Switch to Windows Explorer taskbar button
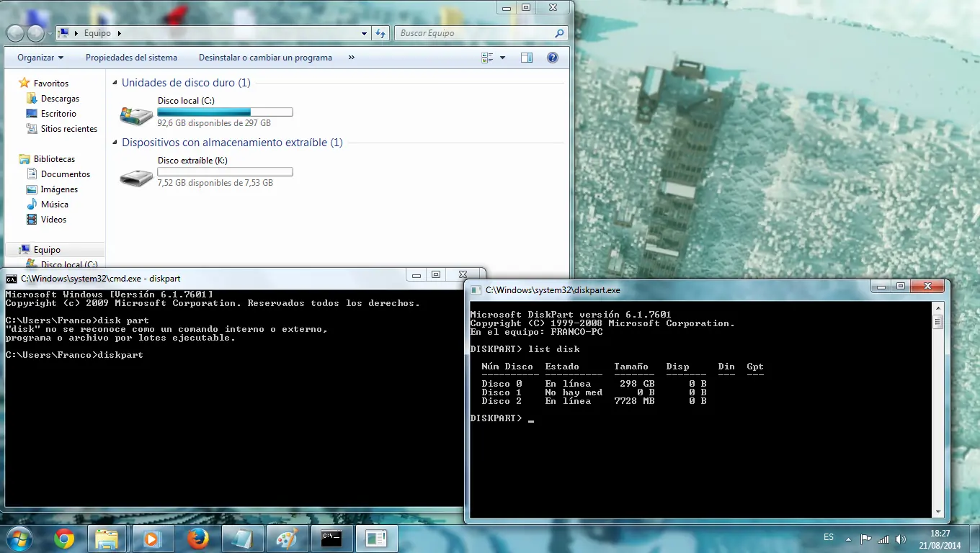 point(107,539)
